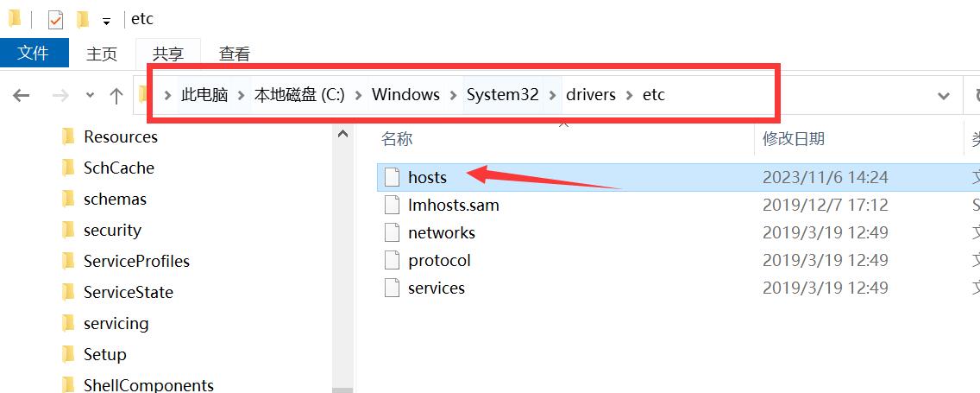
Task: Click the drivers breadcrumb segment
Action: 591,94
